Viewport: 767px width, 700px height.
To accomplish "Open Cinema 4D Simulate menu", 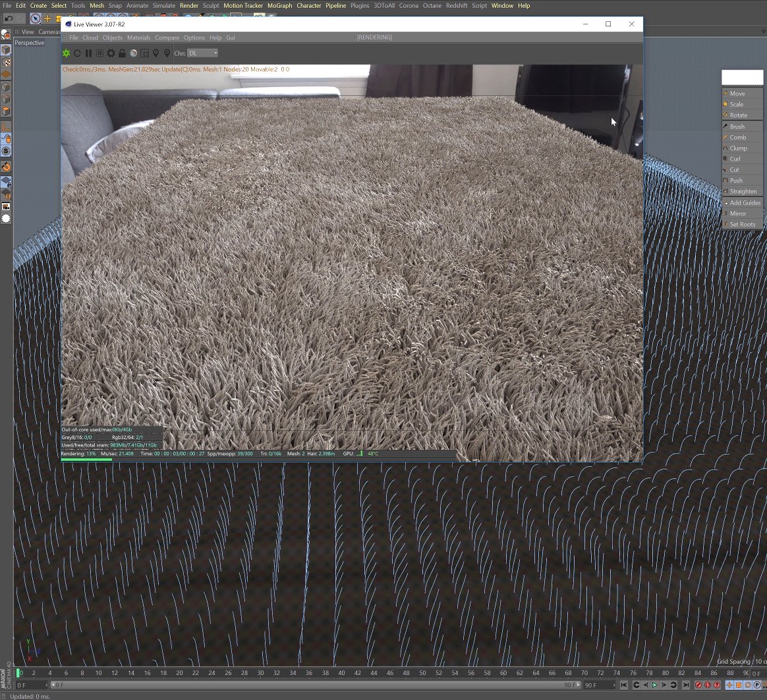I will (164, 5).
